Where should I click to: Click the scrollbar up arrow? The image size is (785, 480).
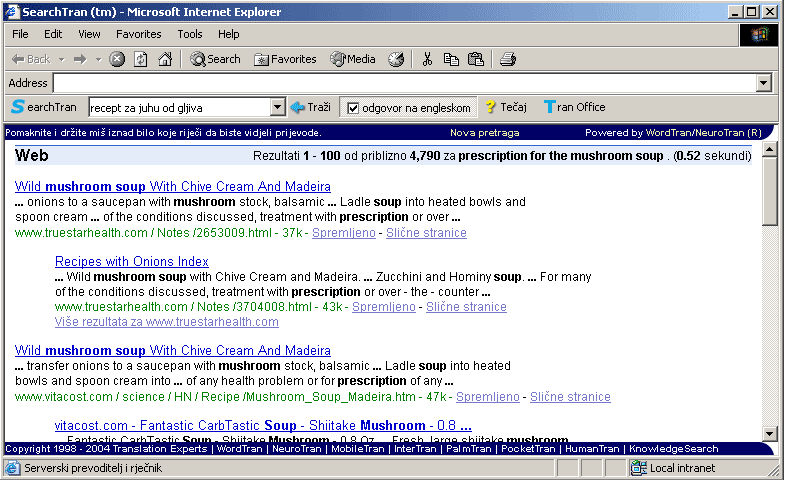coord(769,150)
